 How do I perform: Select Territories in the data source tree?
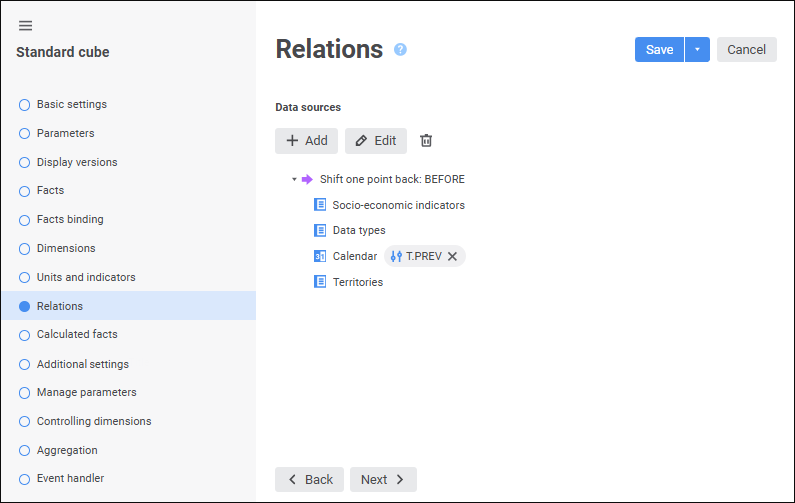pyautogui.click(x=357, y=282)
